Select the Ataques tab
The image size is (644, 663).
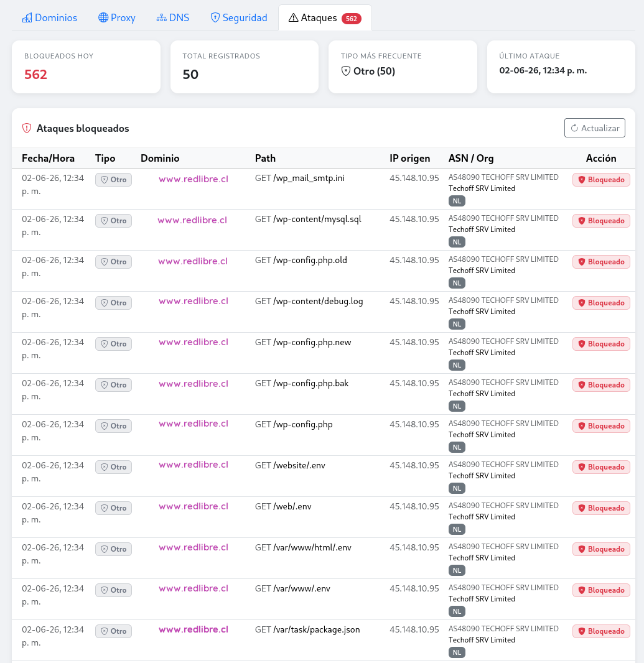click(325, 18)
